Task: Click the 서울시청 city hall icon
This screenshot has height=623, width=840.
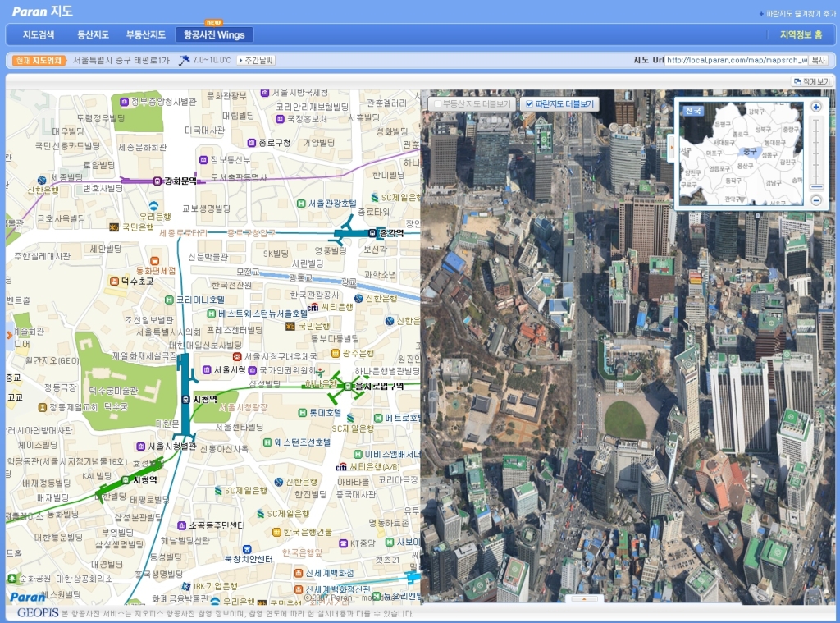Action: coord(206,370)
